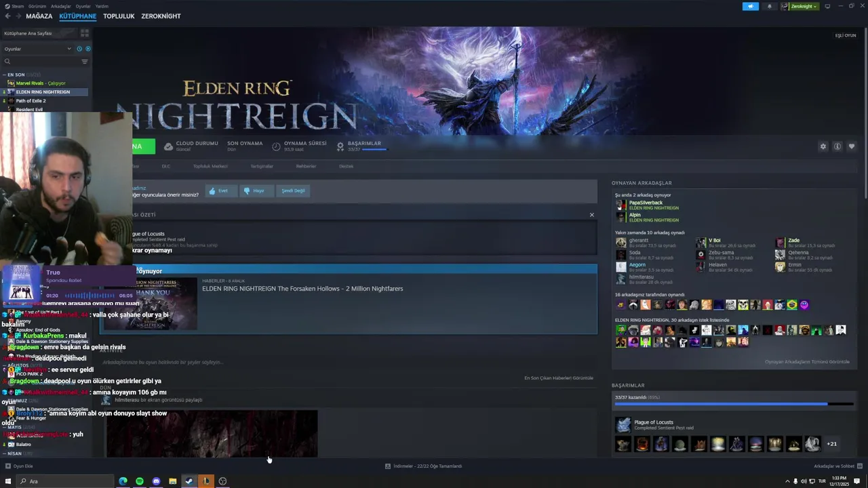Screen dimensions: 868x488
Task: Open Yardım menu
Action: [x=102, y=6]
